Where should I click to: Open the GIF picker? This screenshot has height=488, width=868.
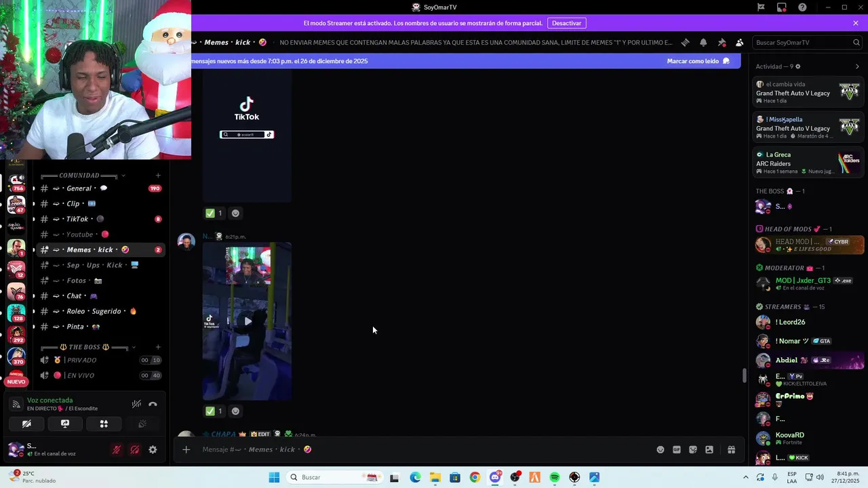pyautogui.click(x=677, y=449)
